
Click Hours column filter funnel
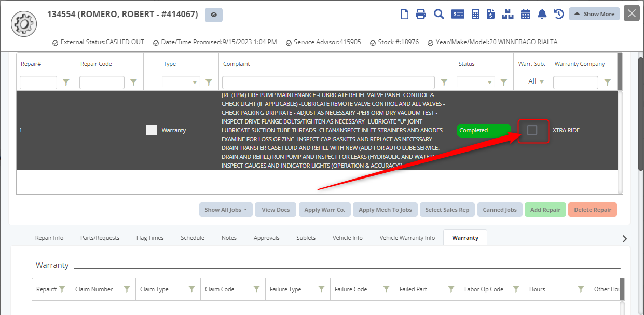[581, 289]
